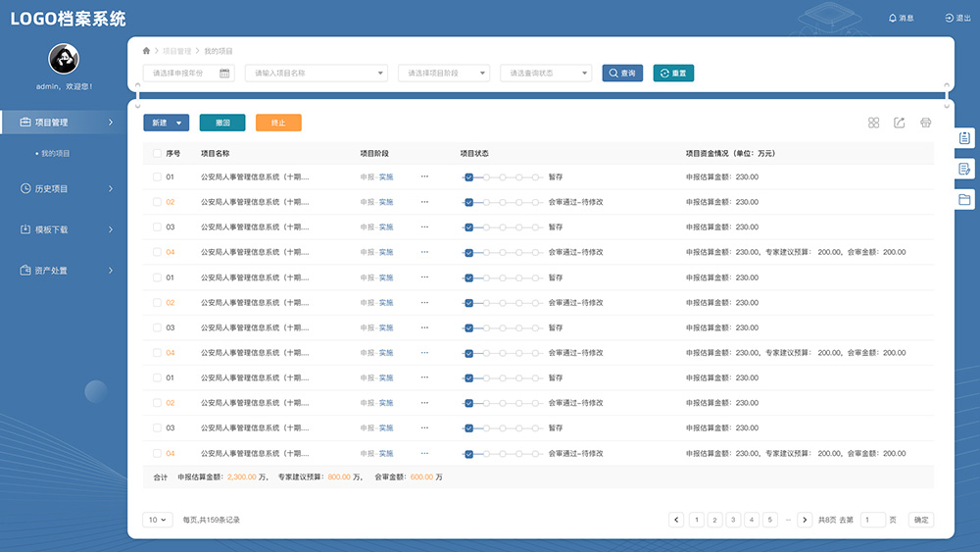Click the 查询 search button

coord(622,74)
